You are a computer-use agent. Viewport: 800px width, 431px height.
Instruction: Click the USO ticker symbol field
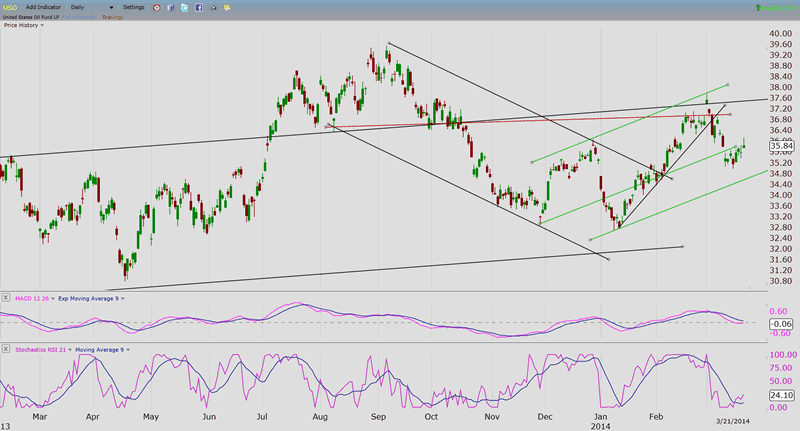[x=11, y=7]
